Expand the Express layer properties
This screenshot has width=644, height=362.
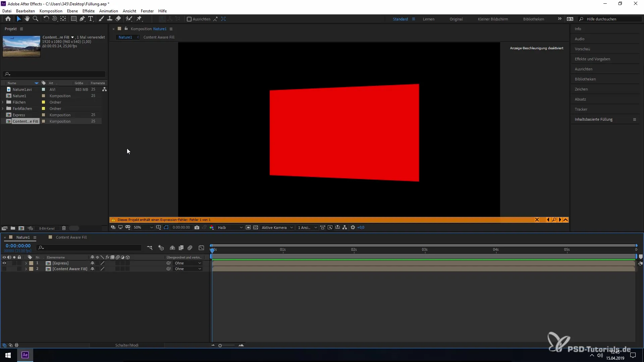26,263
